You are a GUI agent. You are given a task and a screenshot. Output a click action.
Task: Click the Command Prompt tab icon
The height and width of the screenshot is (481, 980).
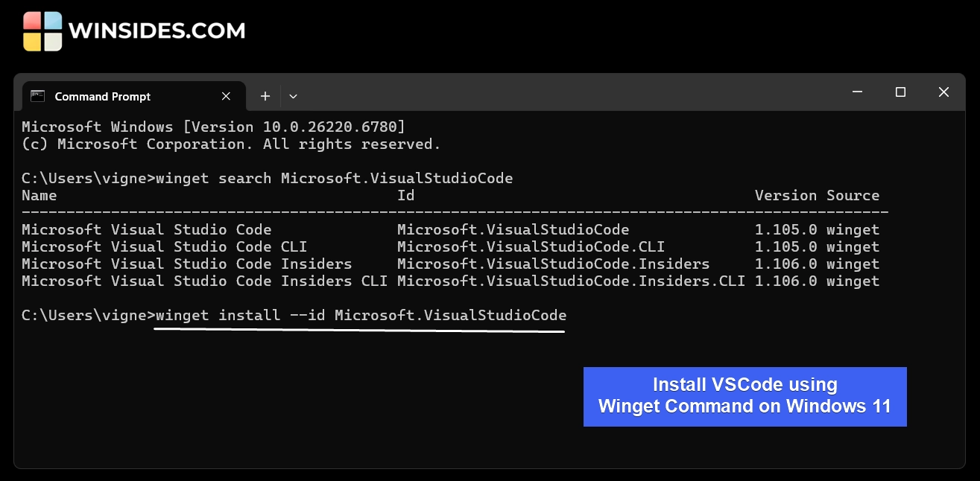point(37,97)
